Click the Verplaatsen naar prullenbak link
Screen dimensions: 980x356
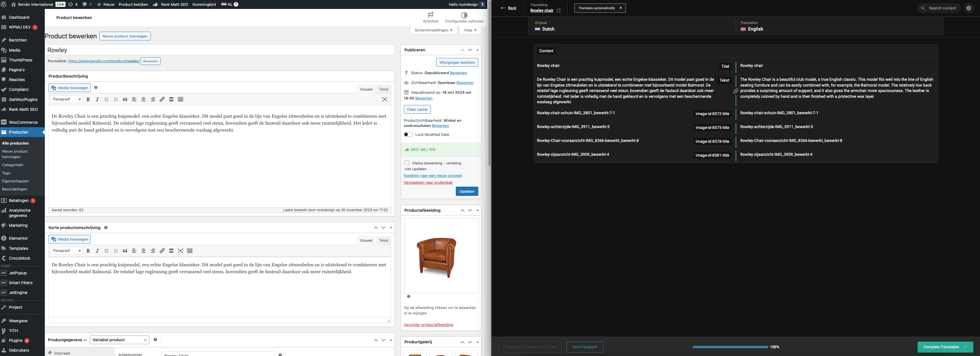(x=428, y=183)
